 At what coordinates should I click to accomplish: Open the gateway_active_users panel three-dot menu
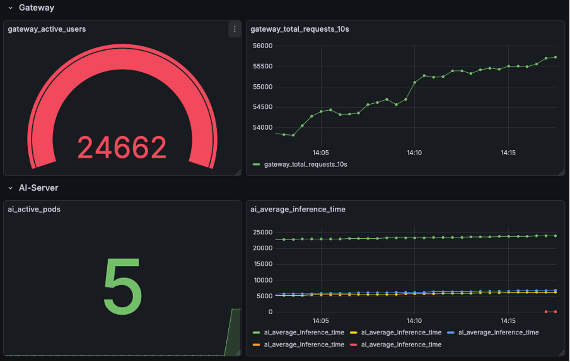pyautogui.click(x=234, y=29)
